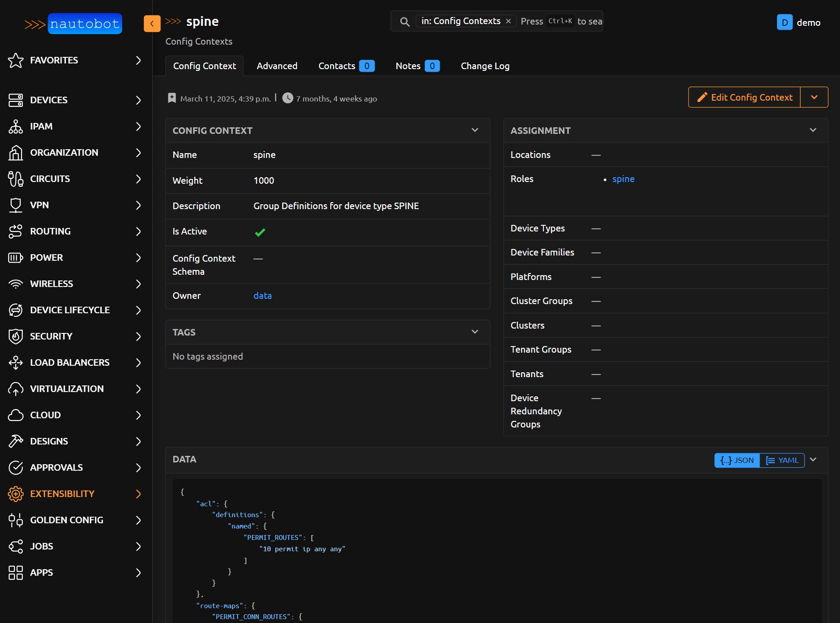Remove the 'in: Config Contexts' search filter
The width and height of the screenshot is (840, 623).
point(508,21)
